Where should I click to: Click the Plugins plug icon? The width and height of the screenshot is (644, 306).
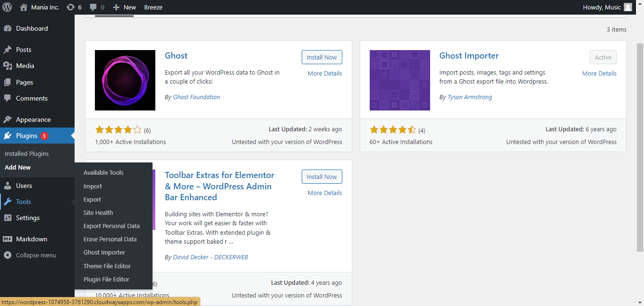point(8,136)
